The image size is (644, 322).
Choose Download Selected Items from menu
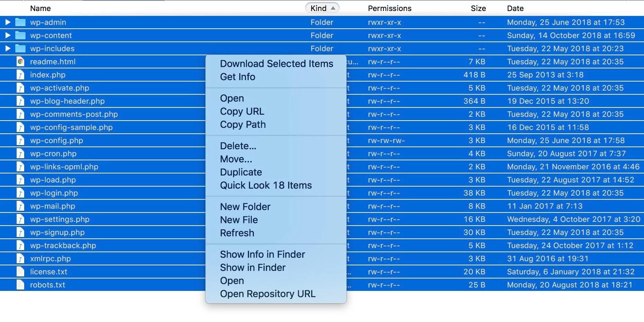click(276, 64)
